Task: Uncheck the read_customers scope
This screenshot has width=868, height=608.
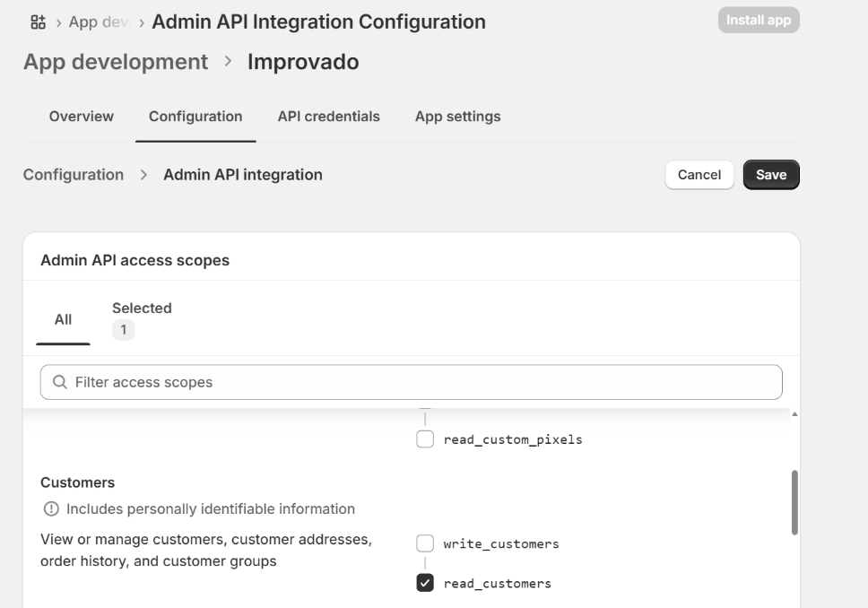Action: [x=425, y=584]
